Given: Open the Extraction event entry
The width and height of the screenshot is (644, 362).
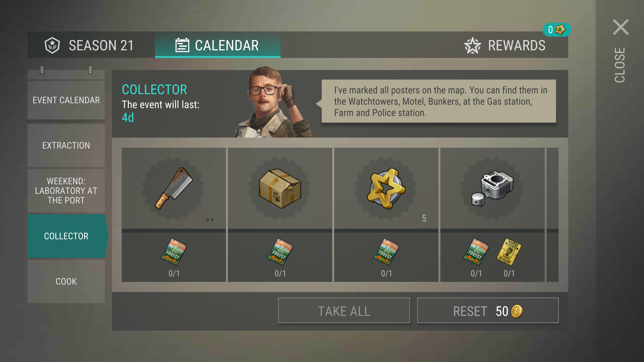Looking at the screenshot, I should pyautogui.click(x=66, y=145).
